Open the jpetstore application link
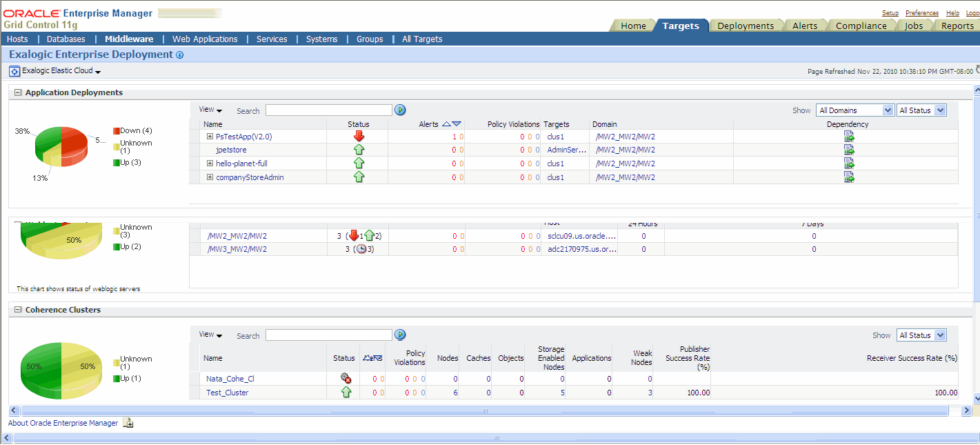The width and height of the screenshot is (980, 445). [231, 150]
